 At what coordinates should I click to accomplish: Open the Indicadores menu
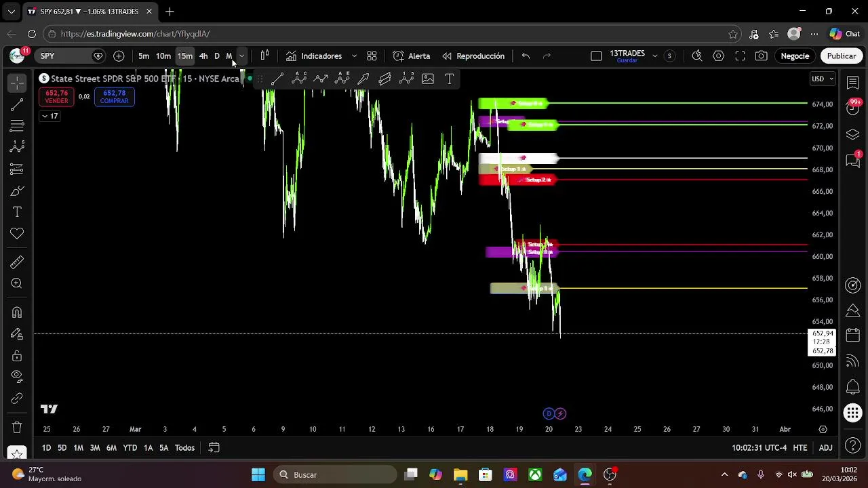pos(314,56)
